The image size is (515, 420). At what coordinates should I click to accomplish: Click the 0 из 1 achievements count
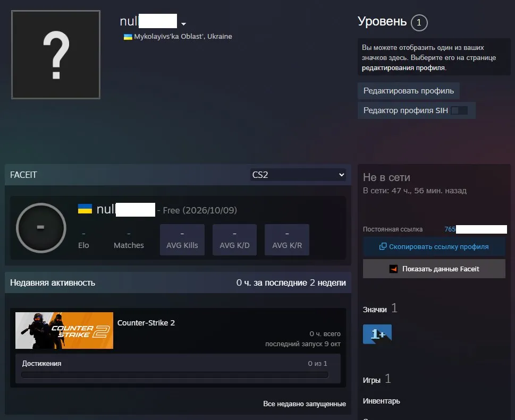tap(317, 364)
